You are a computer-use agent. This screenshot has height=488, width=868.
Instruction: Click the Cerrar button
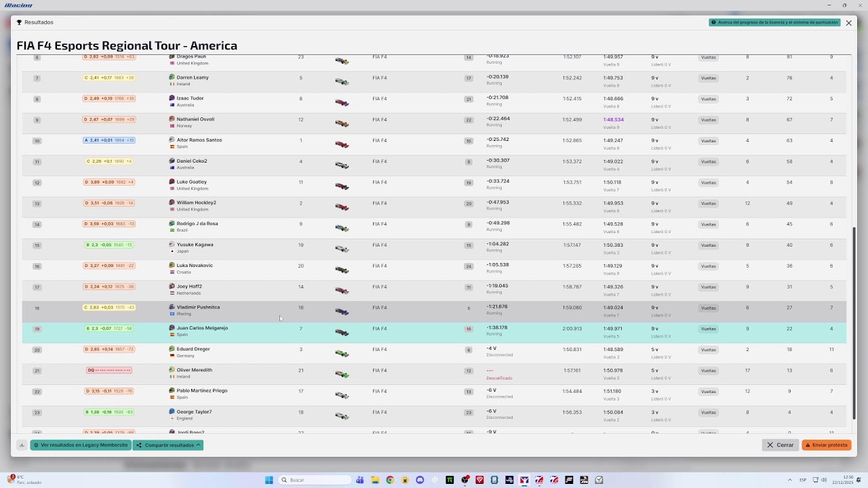(x=780, y=445)
